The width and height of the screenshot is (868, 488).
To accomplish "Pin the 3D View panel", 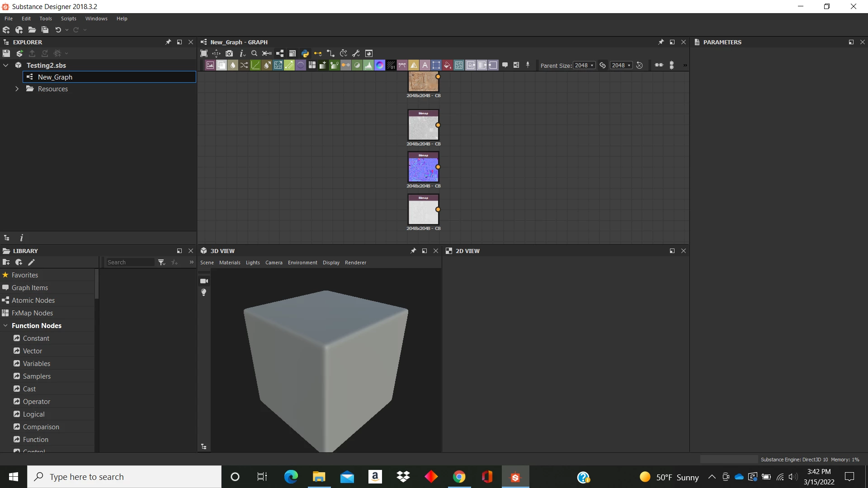I will [413, 251].
